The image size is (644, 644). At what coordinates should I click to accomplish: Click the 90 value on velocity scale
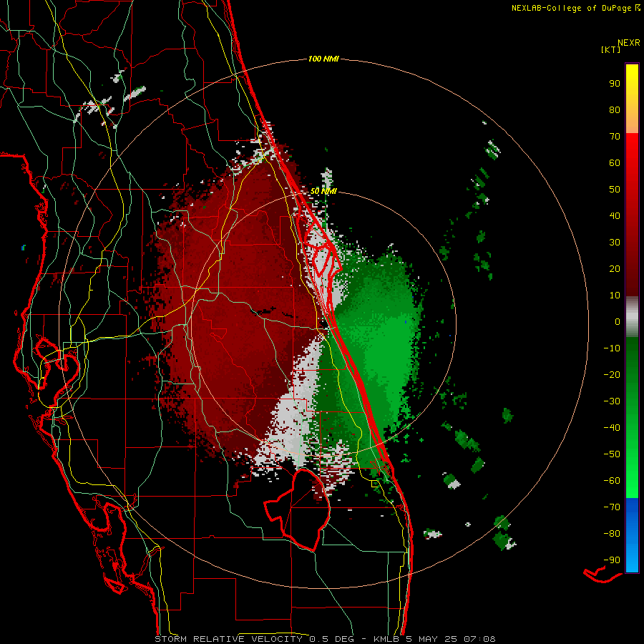click(615, 84)
